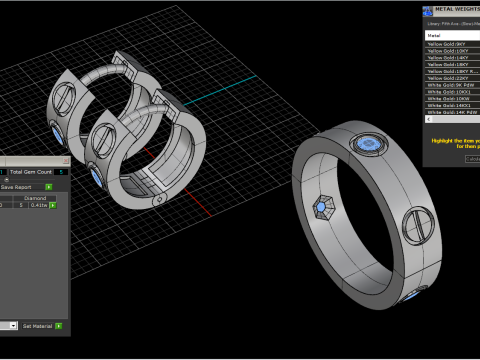Click the Metal column header
The image size is (480, 360).
[452, 35]
